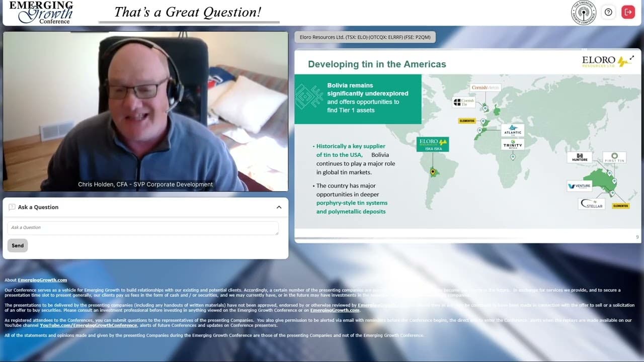Click the Atlantic Tin logo on the map
The height and width of the screenshot is (362, 644).
(513, 130)
